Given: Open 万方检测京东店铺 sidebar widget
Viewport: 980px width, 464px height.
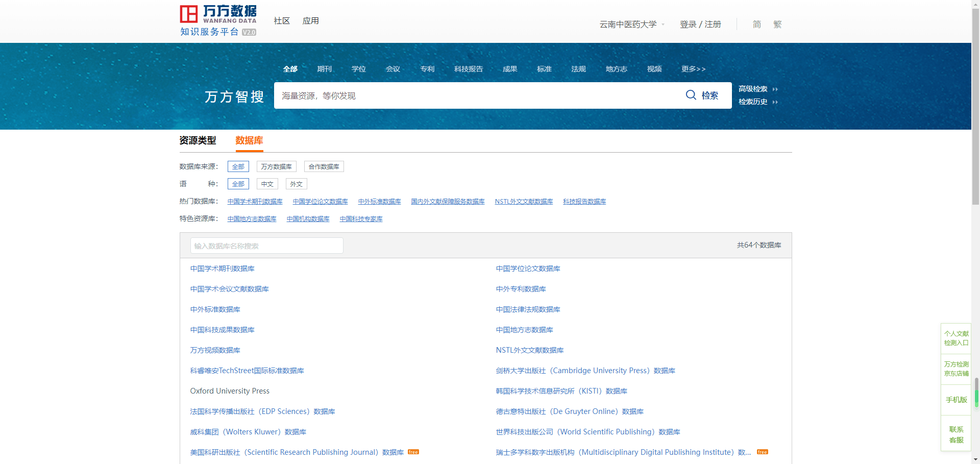Looking at the screenshot, I should (x=955, y=369).
